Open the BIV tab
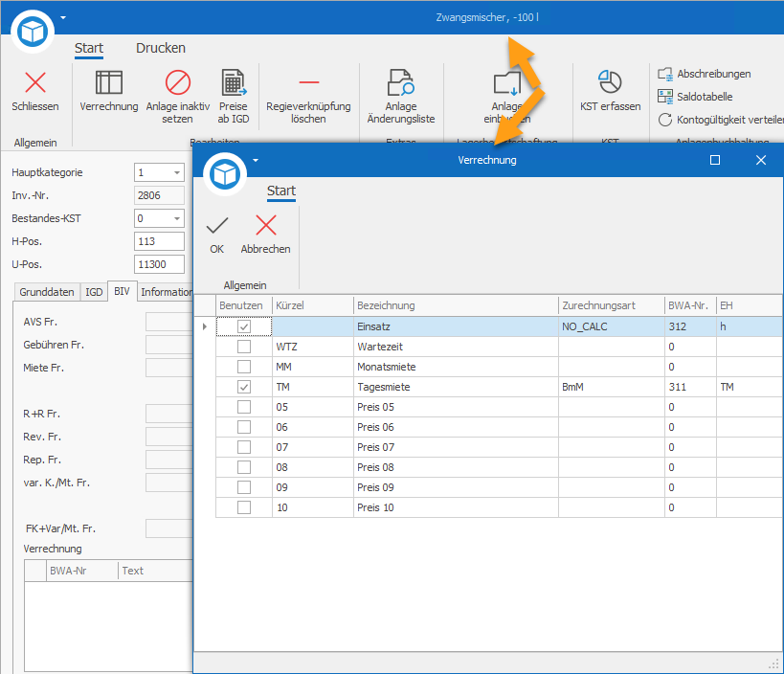This screenshot has height=674, width=784. coord(122,291)
